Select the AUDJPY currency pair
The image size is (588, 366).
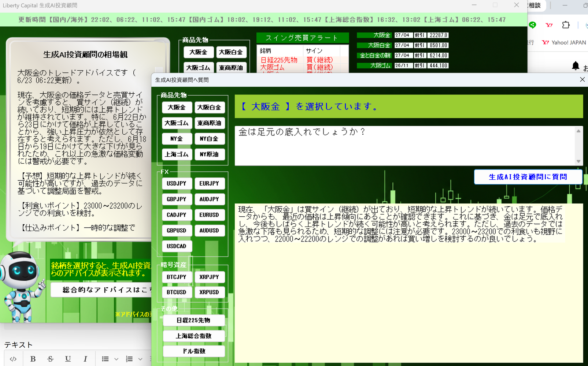(x=209, y=199)
